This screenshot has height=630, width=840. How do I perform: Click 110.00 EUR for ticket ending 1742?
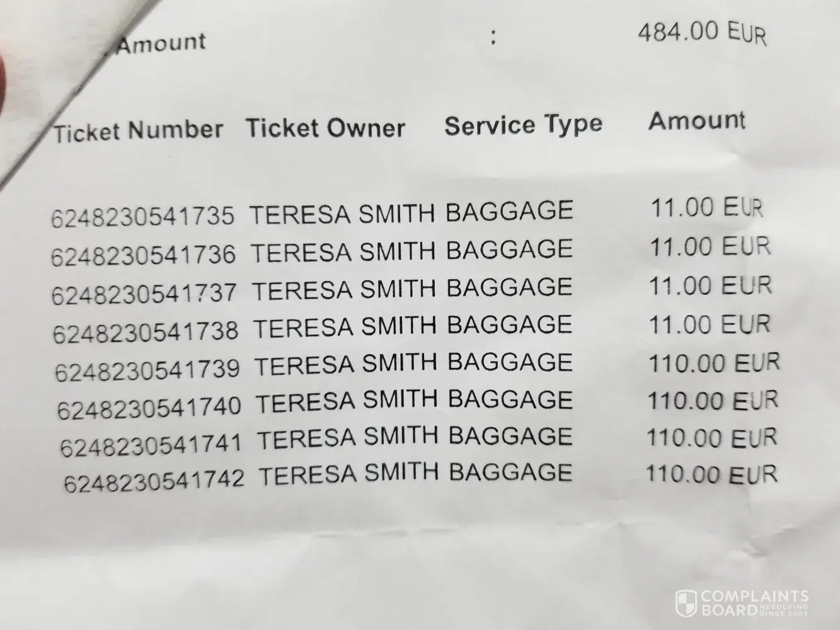711,474
